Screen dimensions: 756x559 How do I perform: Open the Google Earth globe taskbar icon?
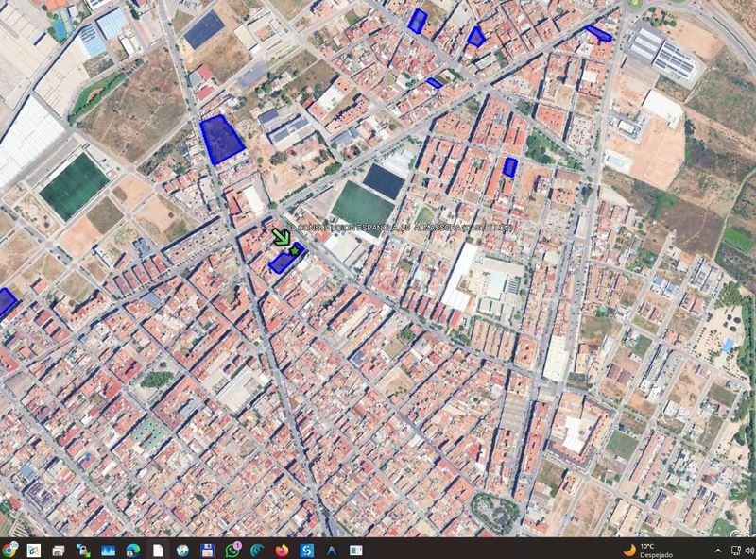pos(182,550)
